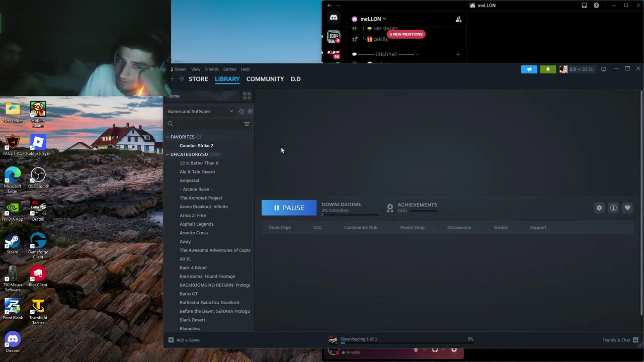Open the Games menu in Steam
This screenshot has height=362, width=644.
229,69
